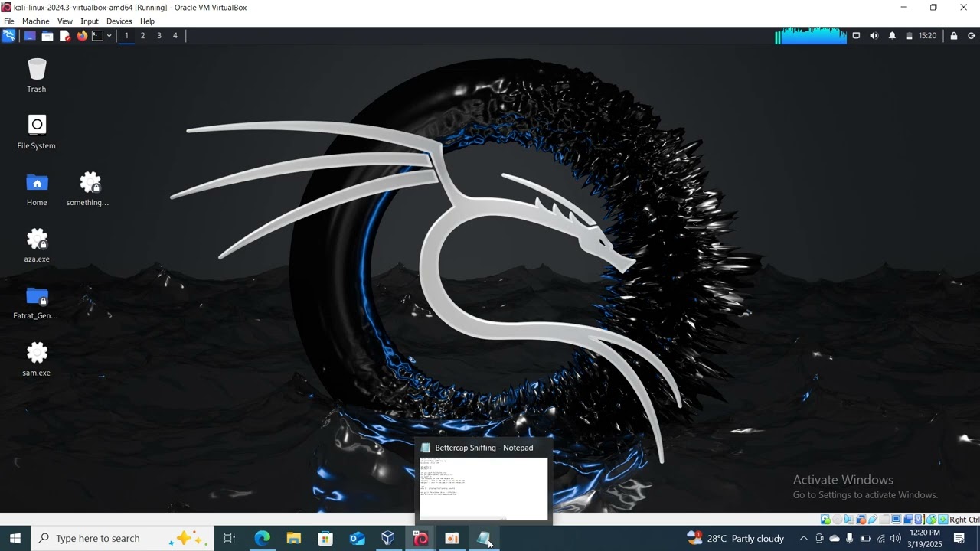Image resolution: width=980 pixels, height=551 pixels.
Task: Open the Kali notifications bell
Action: tap(892, 36)
